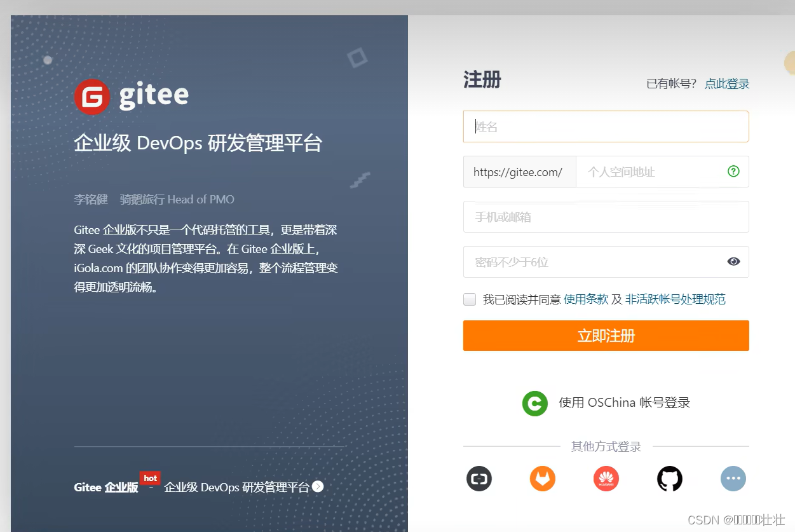Open the 点此登录 link
Image resolution: width=795 pixels, height=532 pixels.
tap(727, 83)
